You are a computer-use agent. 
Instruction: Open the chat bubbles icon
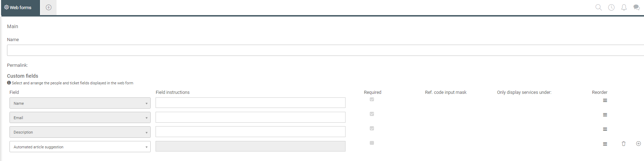point(637,7)
